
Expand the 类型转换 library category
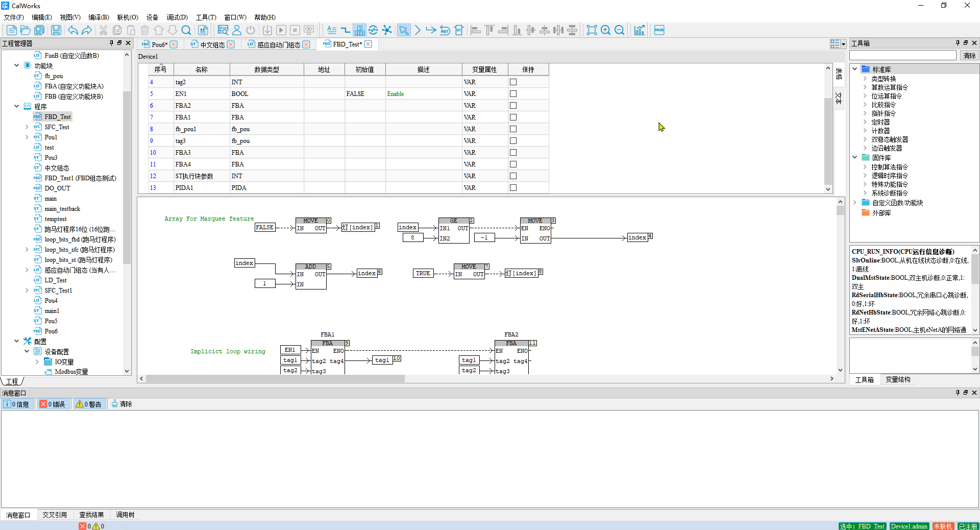pyautogui.click(x=865, y=79)
